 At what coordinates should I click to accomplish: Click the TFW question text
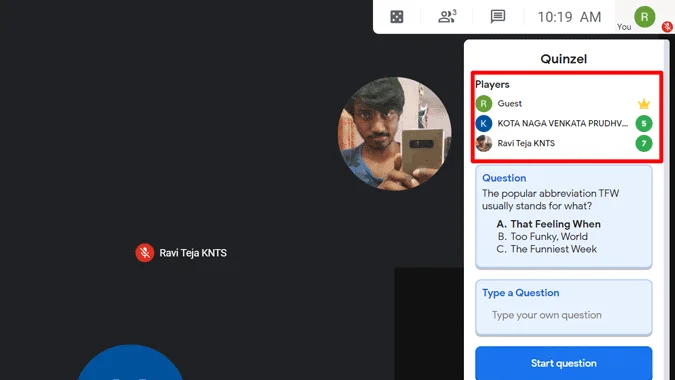click(x=550, y=199)
